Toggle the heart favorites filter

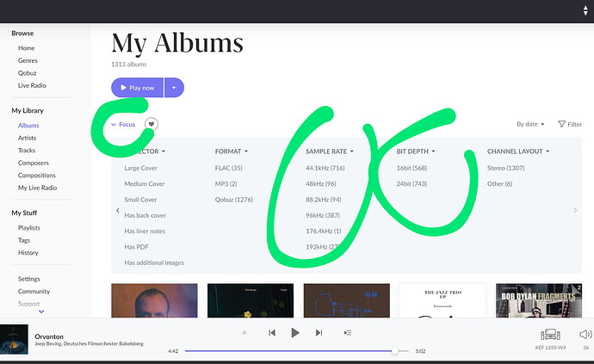coord(152,124)
